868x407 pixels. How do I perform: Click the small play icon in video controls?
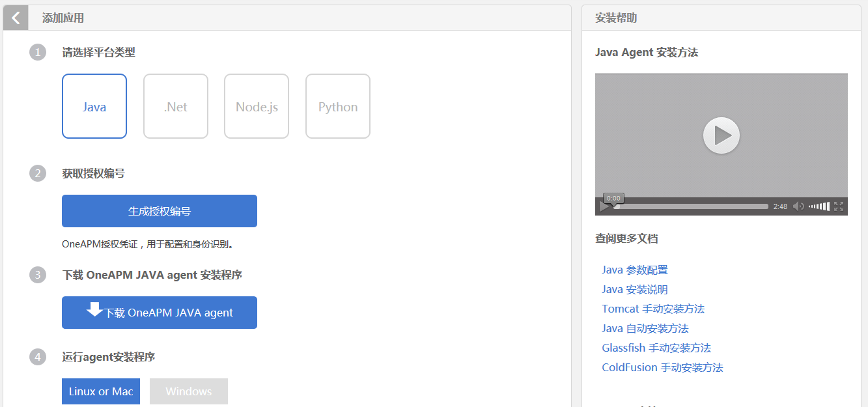(x=604, y=206)
